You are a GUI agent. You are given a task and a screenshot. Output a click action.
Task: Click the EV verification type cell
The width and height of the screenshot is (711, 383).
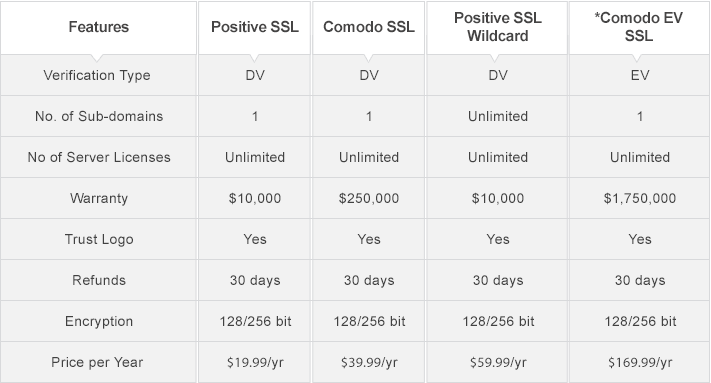pos(640,75)
